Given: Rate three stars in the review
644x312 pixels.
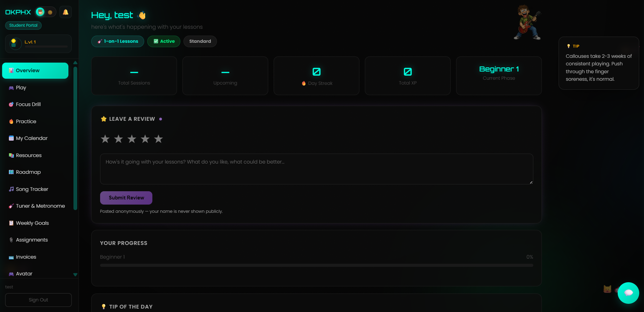Looking at the screenshot, I should (132, 139).
